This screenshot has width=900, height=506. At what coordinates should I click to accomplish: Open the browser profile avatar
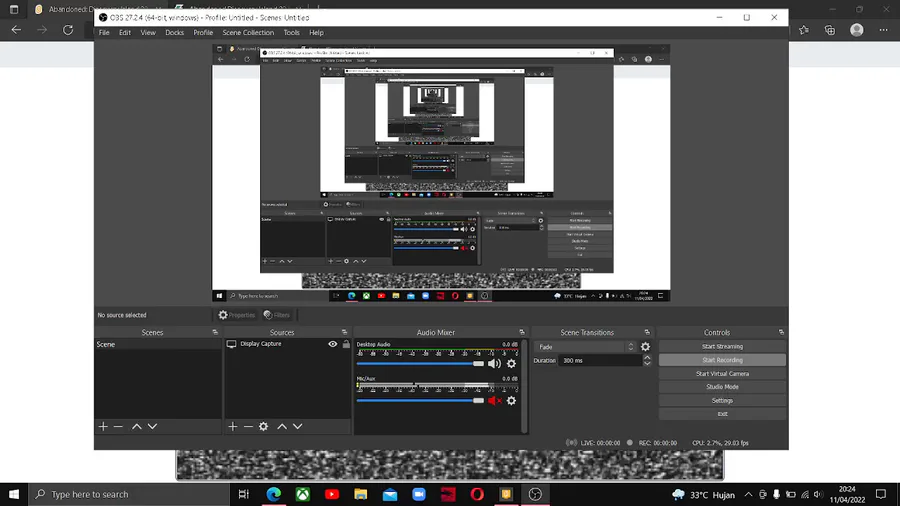856,30
